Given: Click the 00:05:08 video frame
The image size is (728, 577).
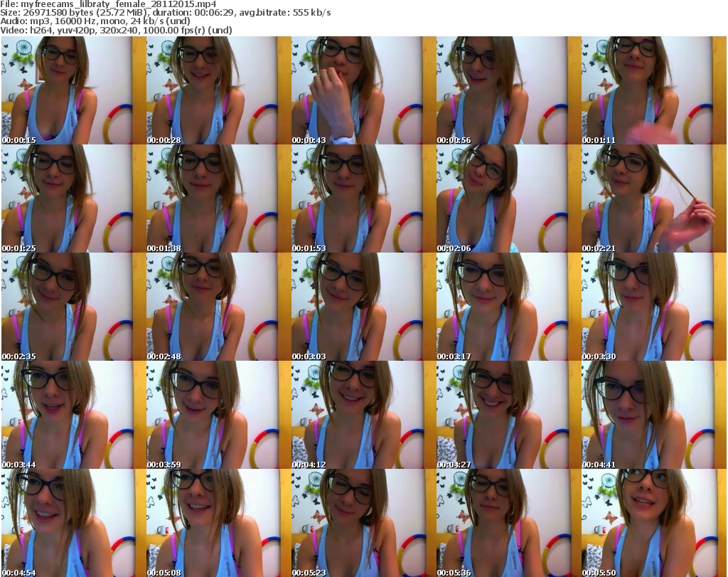Looking at the screenshot, I should 219,523.
